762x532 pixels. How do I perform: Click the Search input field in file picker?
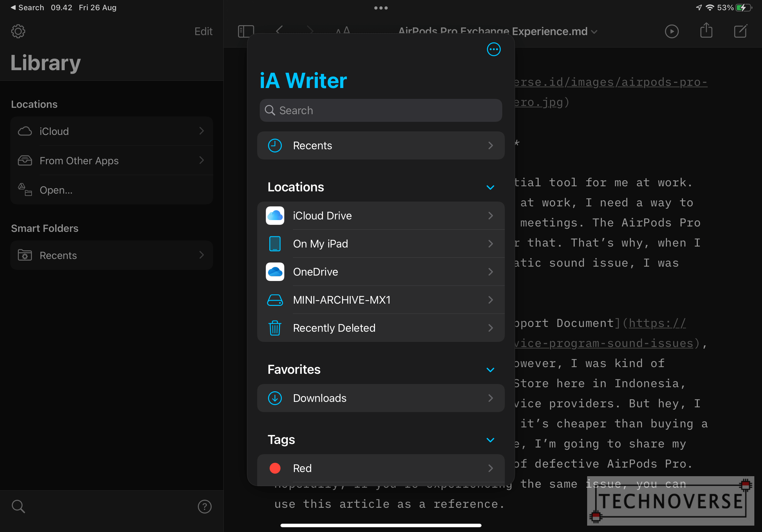[x=380, y=110]
